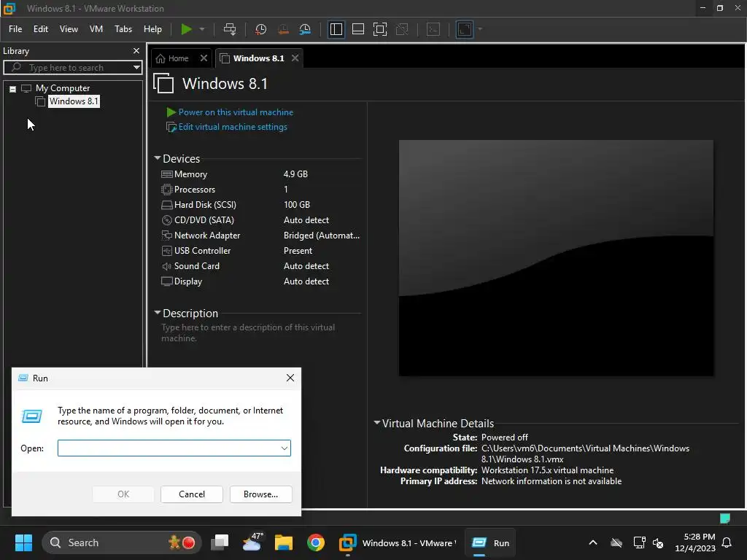Click the description text placeholder area
This screenshot has height=560, width=747.
[x=248, y=332]
